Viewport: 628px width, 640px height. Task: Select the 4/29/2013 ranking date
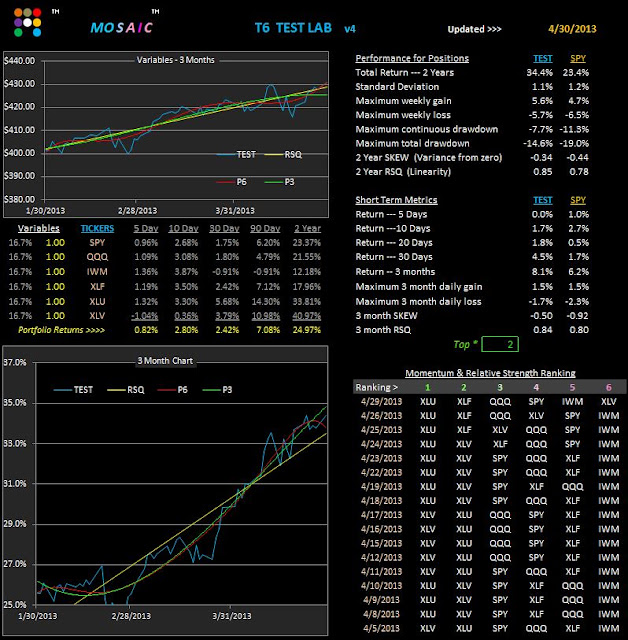tap(382, 402)
